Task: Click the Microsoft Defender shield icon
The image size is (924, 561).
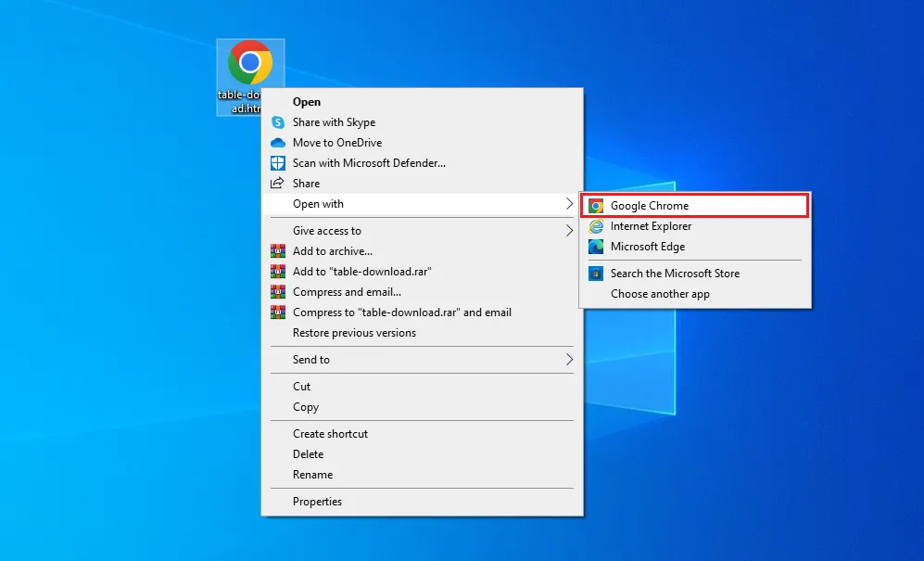Action: click(278, 162)
